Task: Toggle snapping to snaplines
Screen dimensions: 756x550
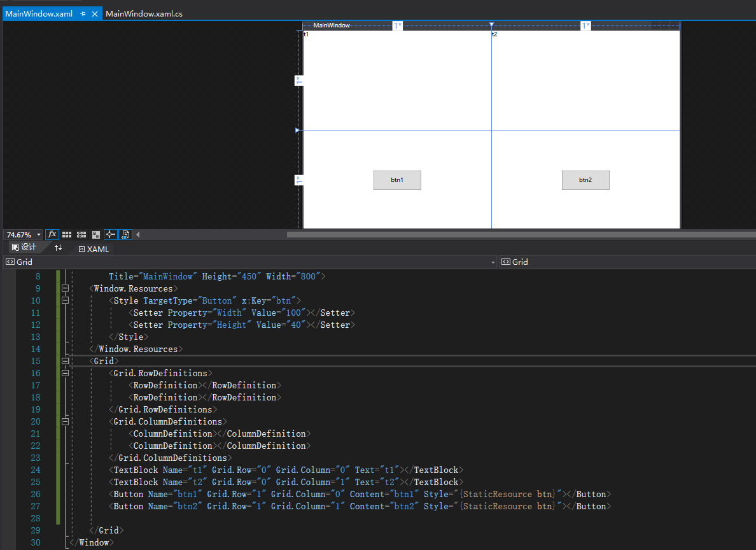Action: [x=110, y=234]
